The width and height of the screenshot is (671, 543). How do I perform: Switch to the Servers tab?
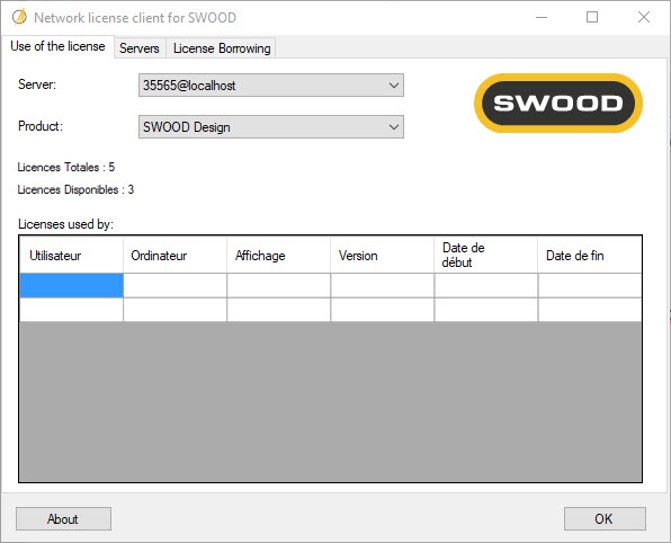pos(139,48)
